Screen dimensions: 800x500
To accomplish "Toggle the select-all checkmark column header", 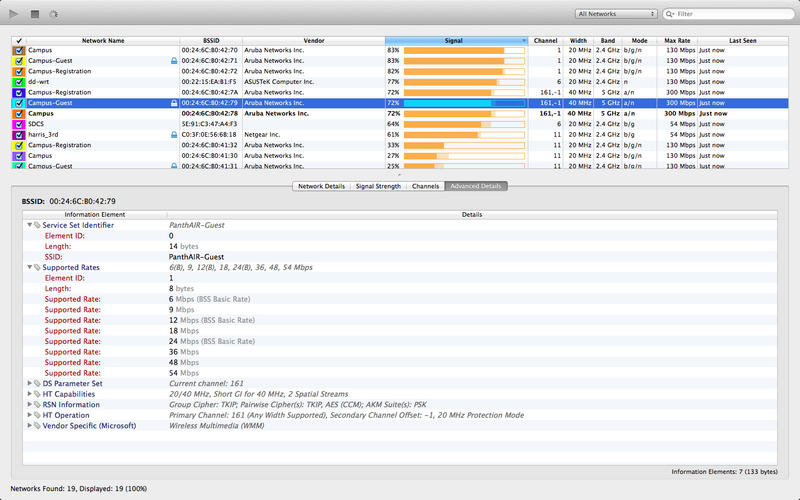I will coord(19,41).
